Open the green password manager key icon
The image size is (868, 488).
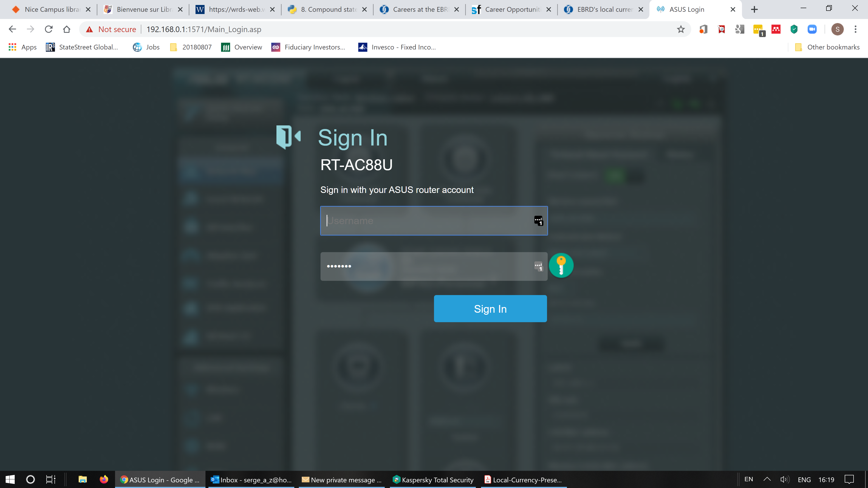pyautogui.click(x=561, y=265)
